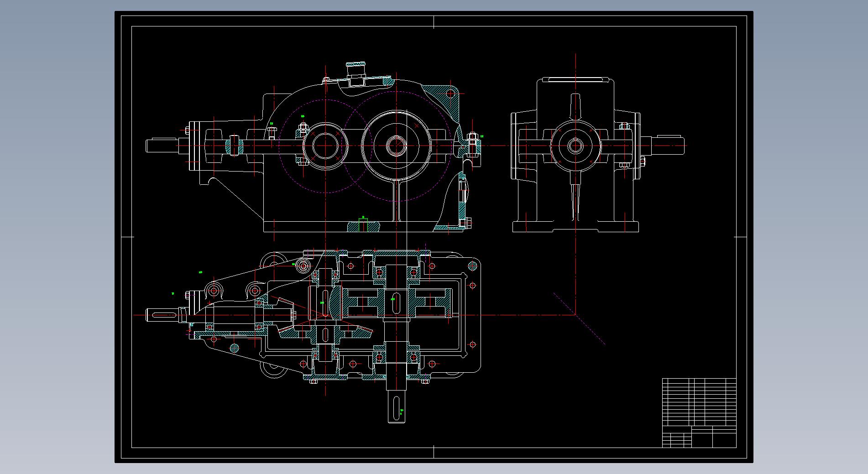Select the magenta 45-degree projection line

click(579, 318)
